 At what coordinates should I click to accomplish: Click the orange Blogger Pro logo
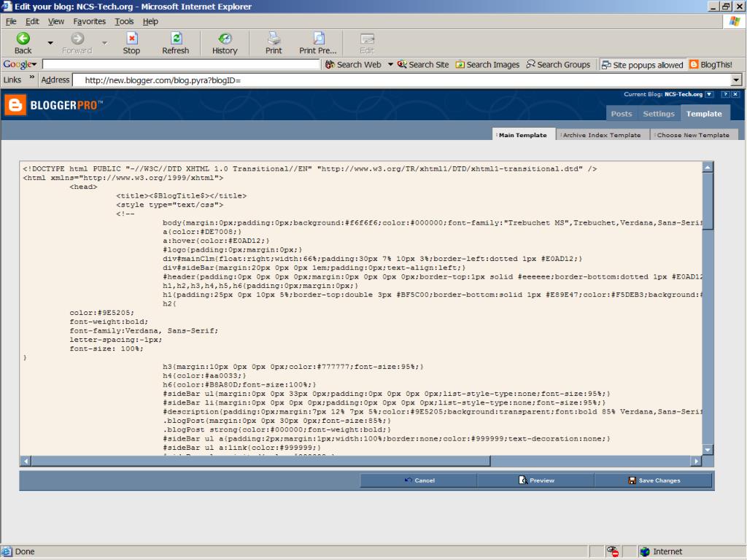pyautogui.click(x=15, y=105)
